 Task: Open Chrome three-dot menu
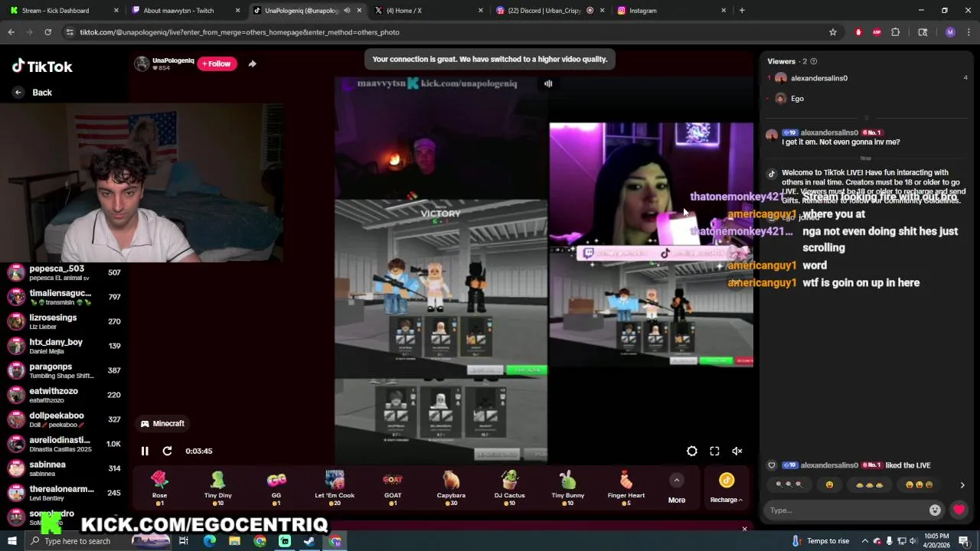[969, 32]
